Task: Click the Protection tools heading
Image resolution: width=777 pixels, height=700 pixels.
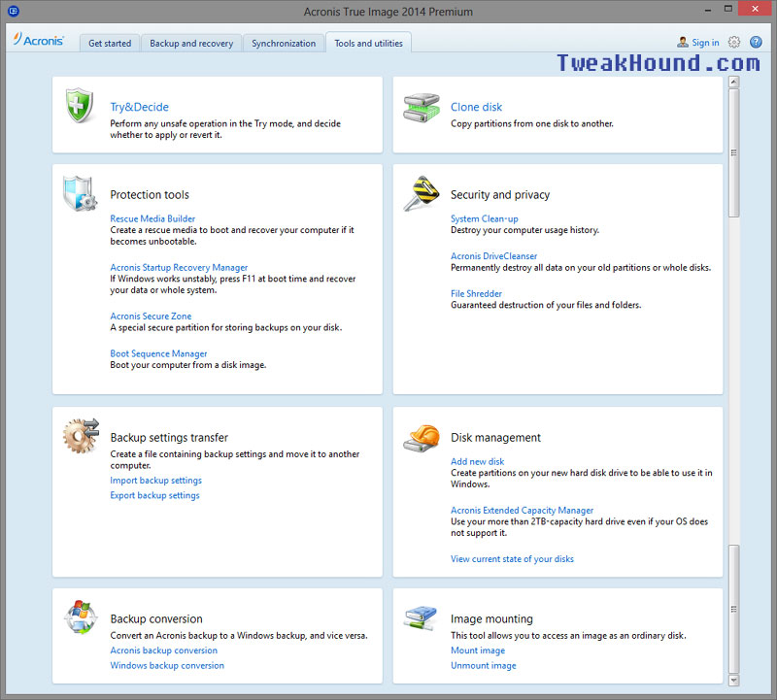Action: coord(150,195)
